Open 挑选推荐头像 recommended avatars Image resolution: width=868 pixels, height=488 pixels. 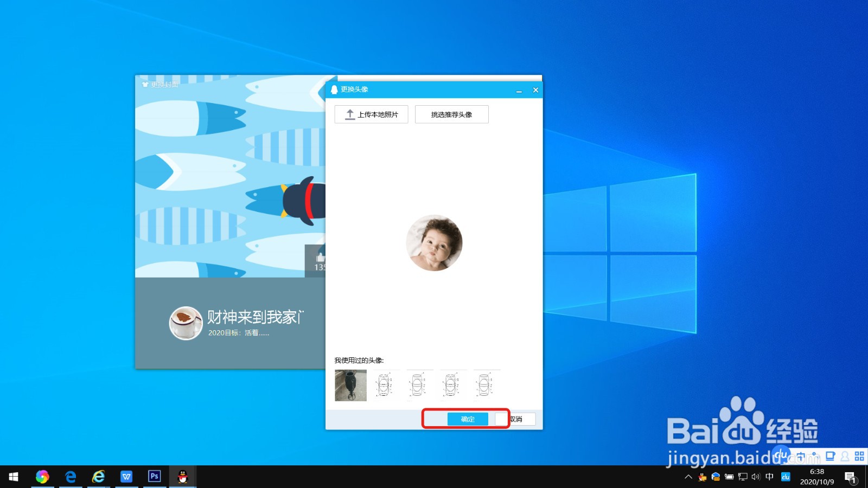click(x=451, y=114)
